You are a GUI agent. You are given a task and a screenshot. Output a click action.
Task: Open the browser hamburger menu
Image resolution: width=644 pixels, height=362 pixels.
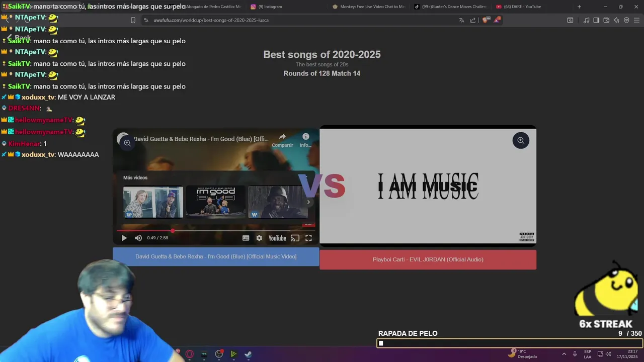click(x=636, y=20)
